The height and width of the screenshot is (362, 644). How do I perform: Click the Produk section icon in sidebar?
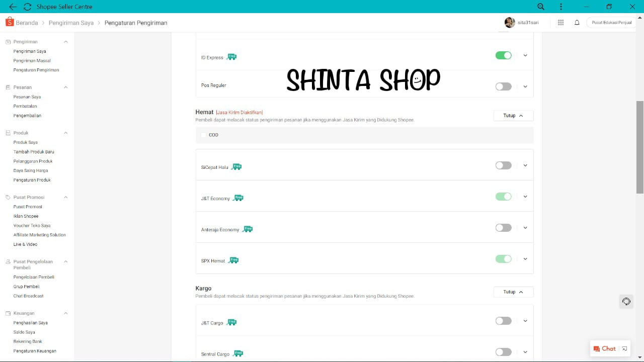tap(8, 133)
